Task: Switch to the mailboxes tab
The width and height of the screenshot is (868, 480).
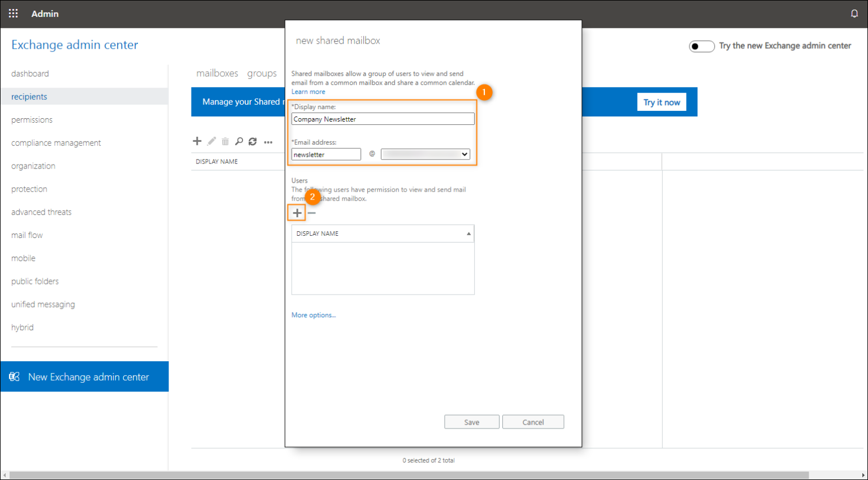Action: tap(218, 73)
